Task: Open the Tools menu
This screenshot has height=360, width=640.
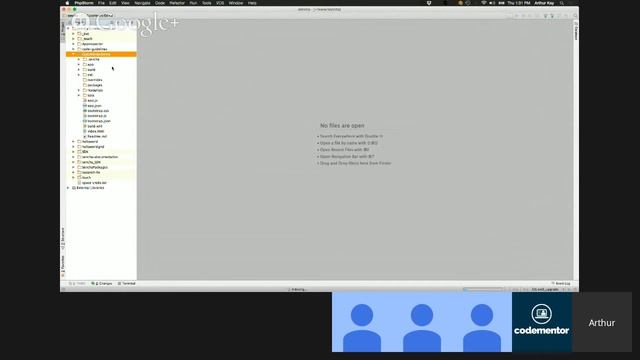Action: click(207, 3)
